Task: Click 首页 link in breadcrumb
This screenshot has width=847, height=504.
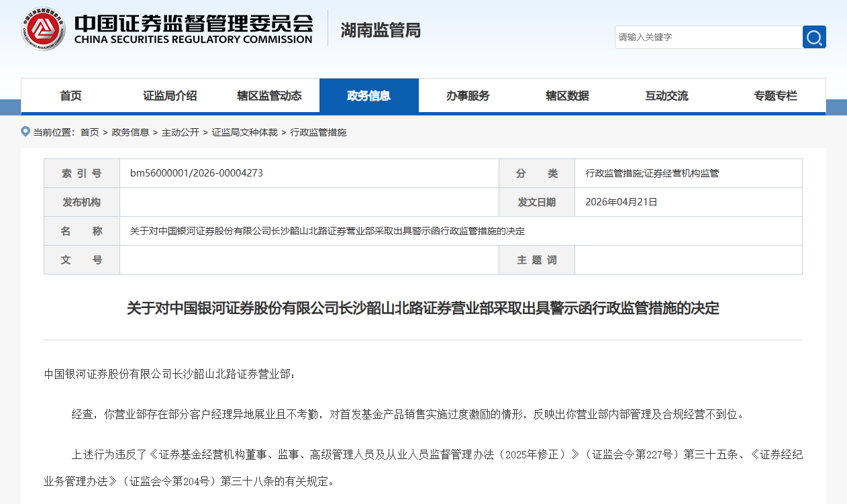Action: pyautogui.click(x=89, y=132)
